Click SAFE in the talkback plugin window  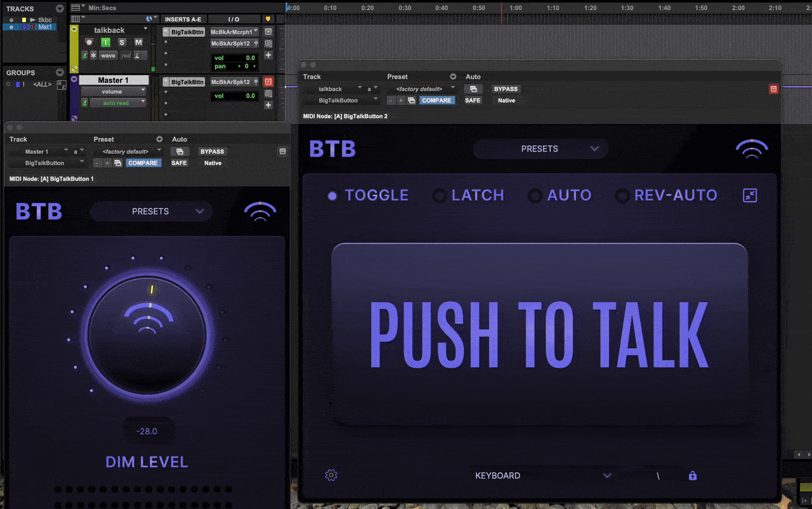(x=473, y=100)
